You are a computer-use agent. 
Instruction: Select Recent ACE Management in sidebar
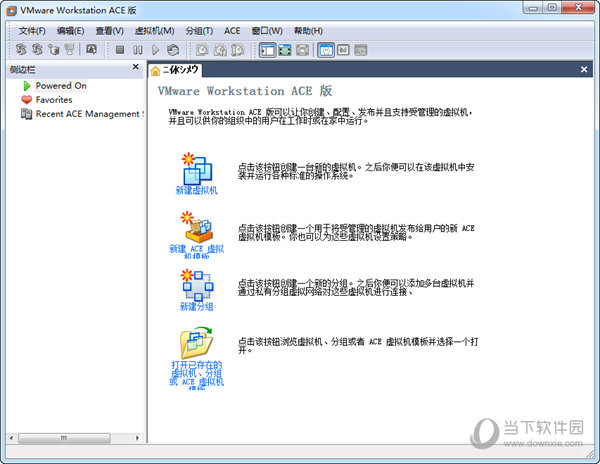pyautogui.click(x=90, y=114)
